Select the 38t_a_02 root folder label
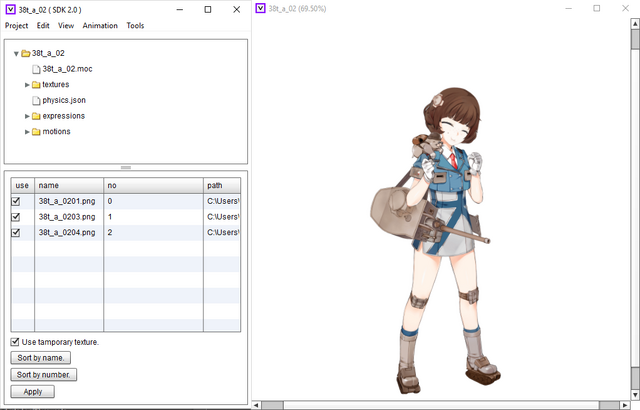The height and width of the screenshot is (410, 640). [48, 53]
